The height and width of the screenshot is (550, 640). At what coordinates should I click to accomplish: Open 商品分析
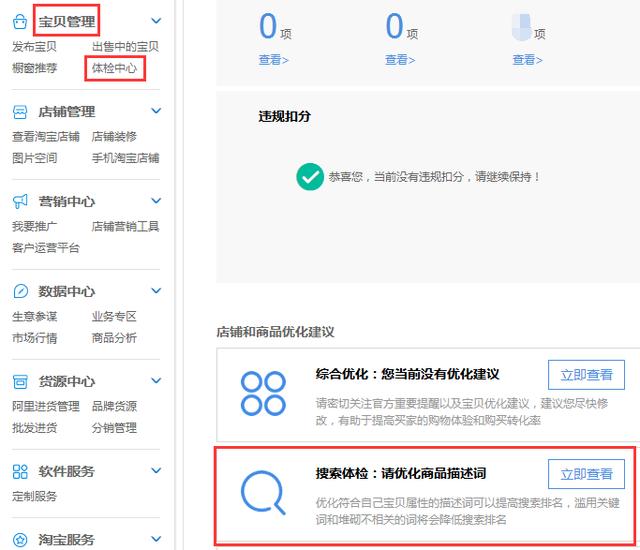click(x=114, y=338)
